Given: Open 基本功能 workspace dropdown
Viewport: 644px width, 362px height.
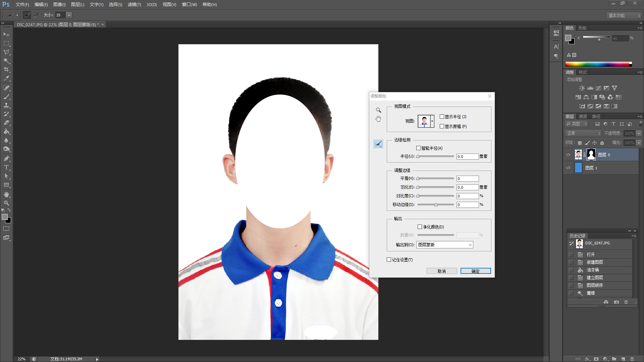Looking at the screenshot, I should point(624,15).
